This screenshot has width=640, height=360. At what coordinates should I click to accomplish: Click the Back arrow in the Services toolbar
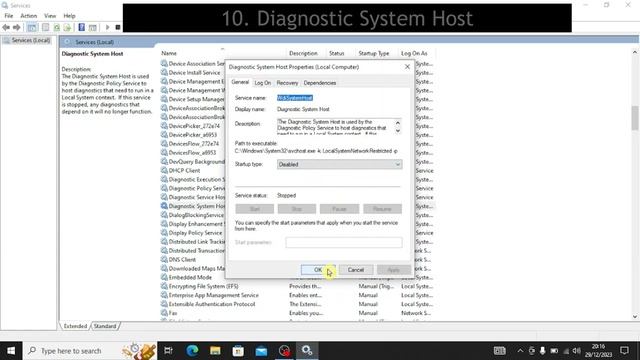(6, 27)
